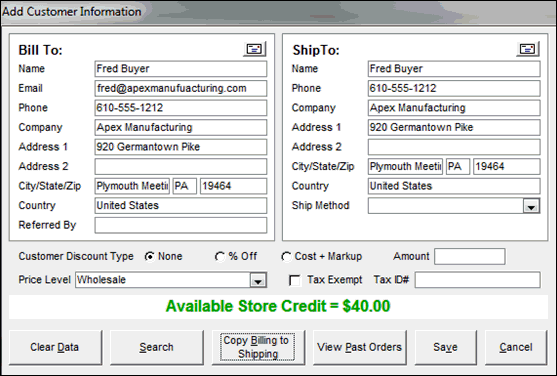The width and height of the screenshot is (557, 376).
Task: Open the Ship Method dropdown arrow
Action: point(531,206)
